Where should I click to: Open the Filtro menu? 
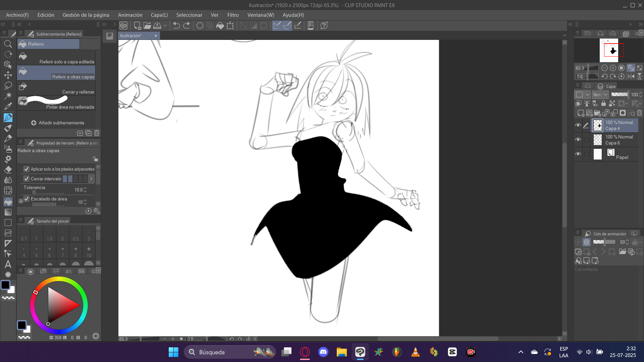[x=233, y=15]
